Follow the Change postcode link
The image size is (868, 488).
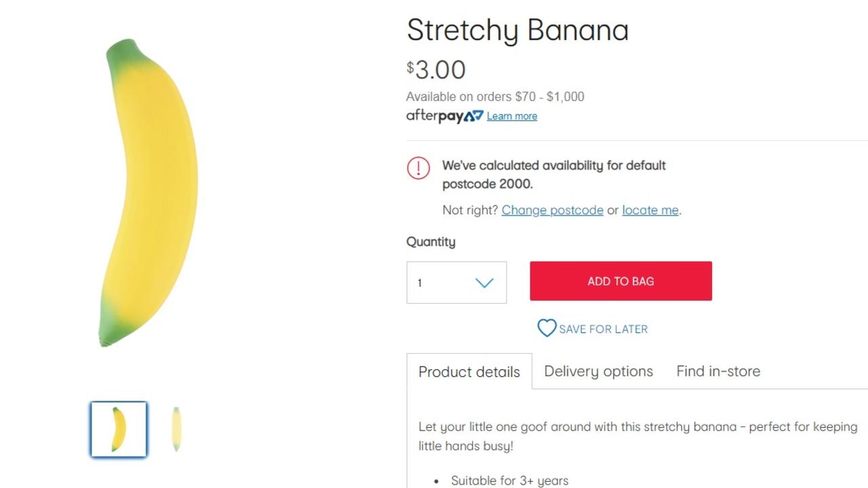pos(553,210)
